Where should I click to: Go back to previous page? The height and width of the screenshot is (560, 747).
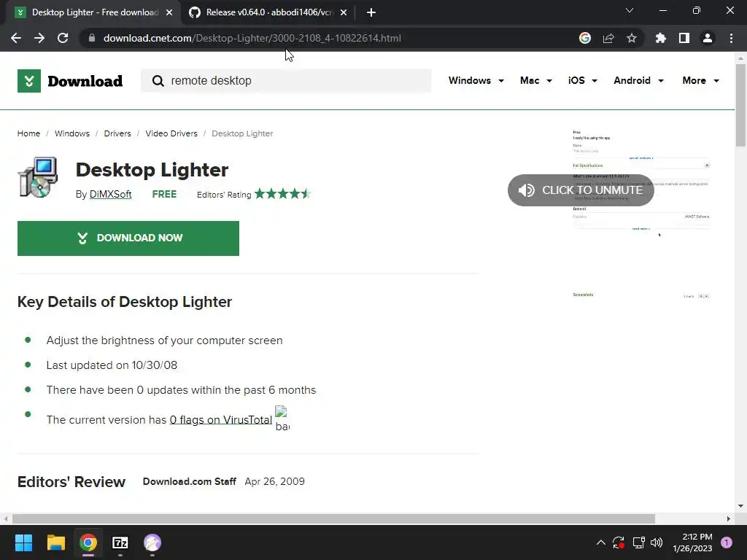click(16, 38)
